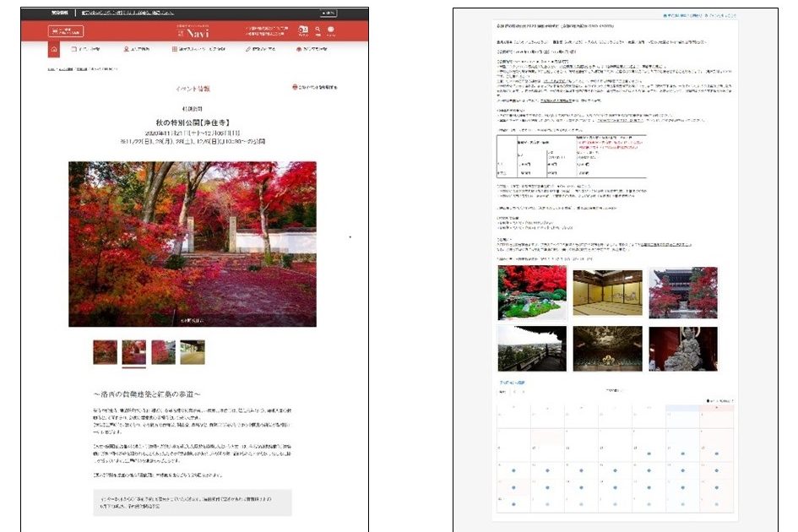Screen dimensions: 798x532
Task: Click the magnifier search icon in red header
Action: pos(318,30)
